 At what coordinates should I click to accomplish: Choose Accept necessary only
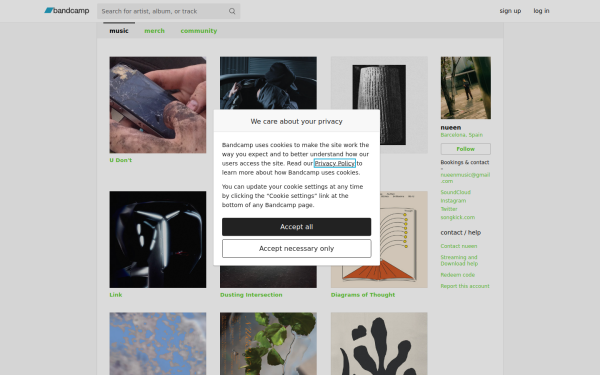[297, 248]
